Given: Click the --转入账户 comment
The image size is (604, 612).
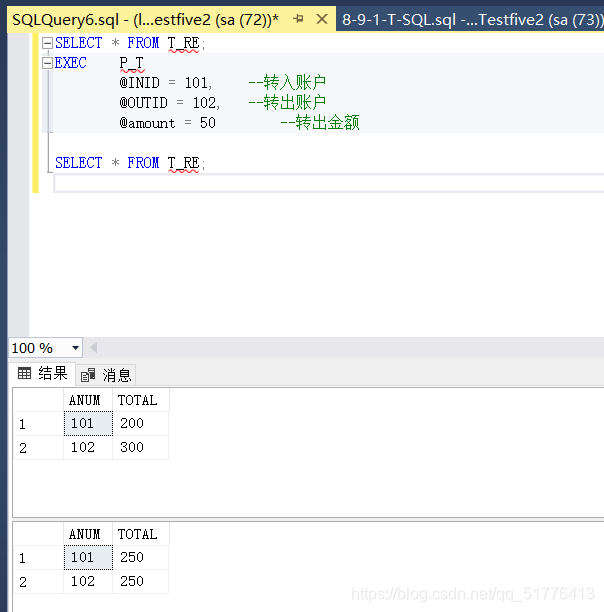Looking at the screenshot, I should point(287,82).
